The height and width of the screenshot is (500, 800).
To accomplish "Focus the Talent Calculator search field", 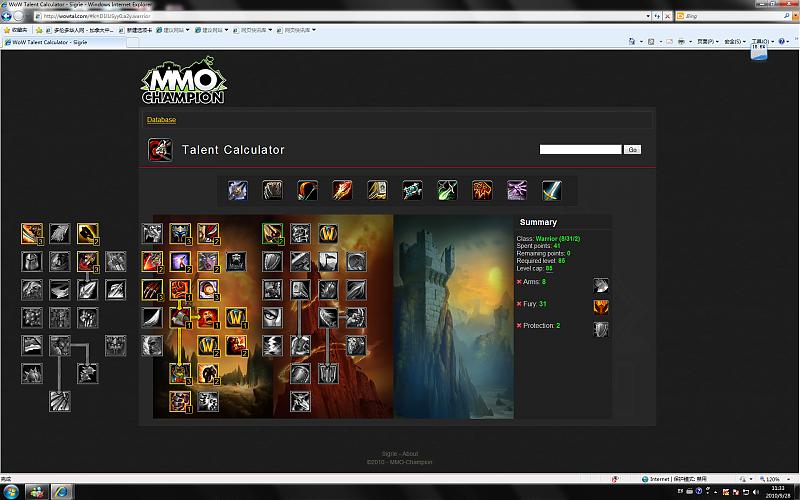I will click(x=580, y=149).
